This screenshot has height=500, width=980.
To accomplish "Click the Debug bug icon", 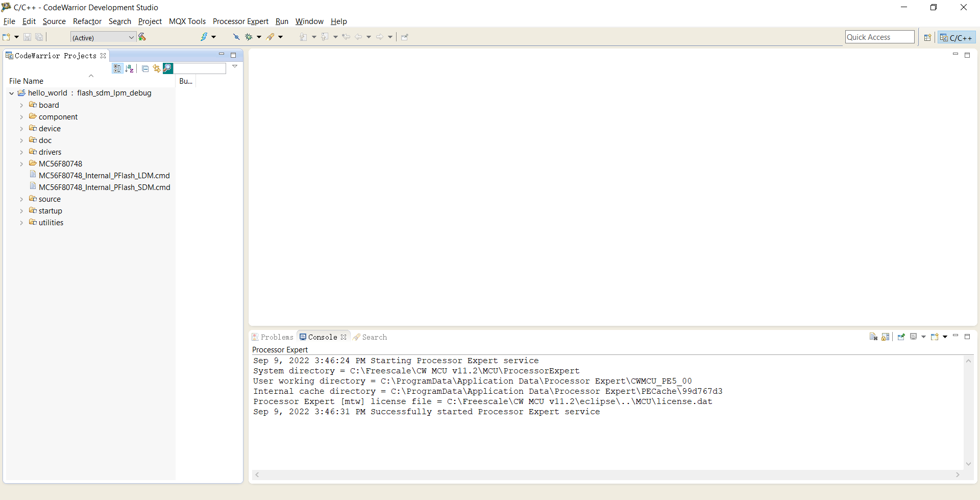I will (x=249, y=37).
